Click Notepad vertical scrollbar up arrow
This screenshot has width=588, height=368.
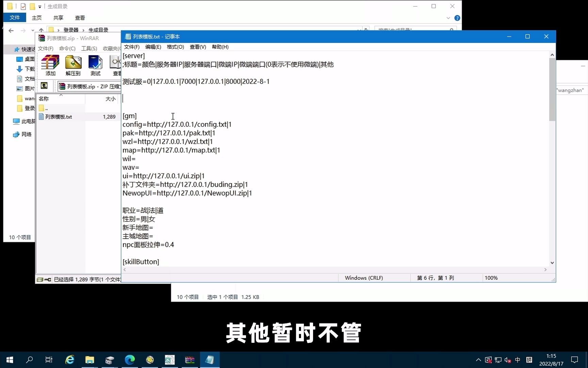click(x=552, y=55)
